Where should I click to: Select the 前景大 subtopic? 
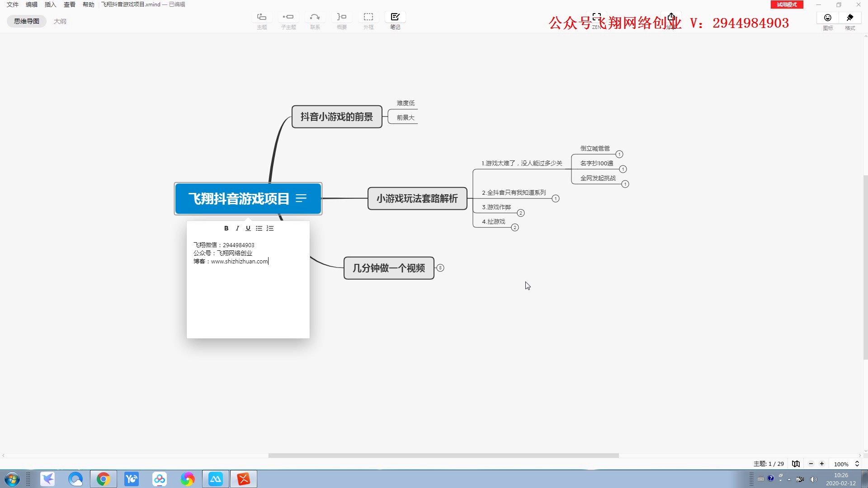pos(406,117)
